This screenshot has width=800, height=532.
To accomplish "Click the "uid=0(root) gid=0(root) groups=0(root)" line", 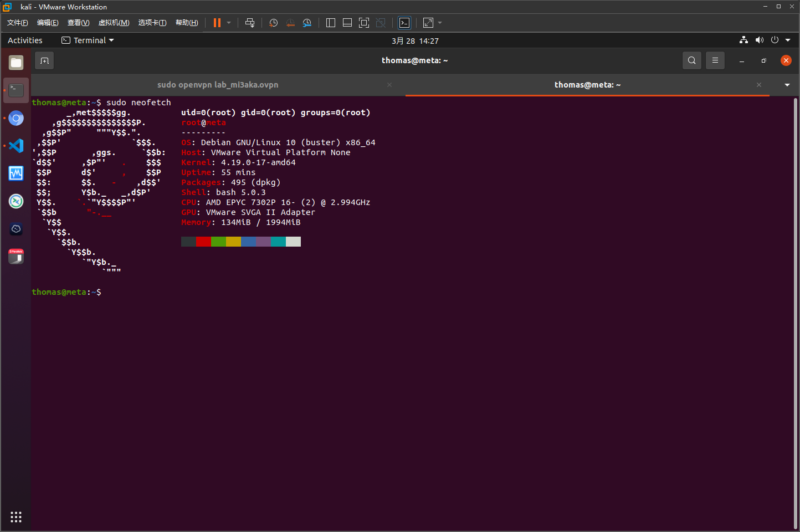I will tap(275, 112).
